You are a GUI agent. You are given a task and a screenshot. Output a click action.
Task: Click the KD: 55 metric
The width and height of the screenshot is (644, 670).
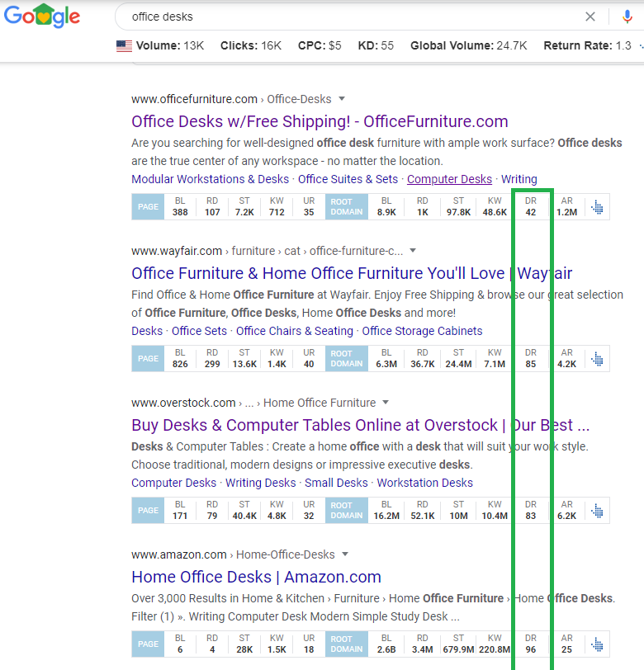click(376, 45)
